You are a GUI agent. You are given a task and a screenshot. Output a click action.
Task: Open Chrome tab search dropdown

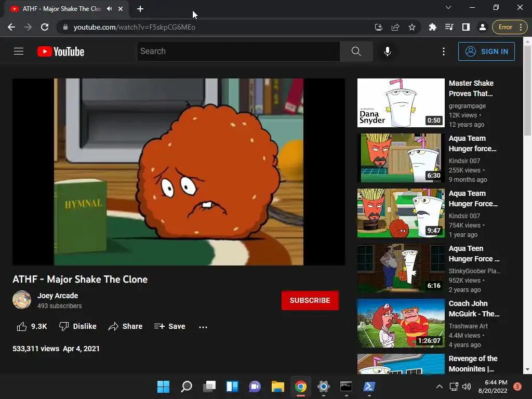pyautogui.click(x=448, y=7)
